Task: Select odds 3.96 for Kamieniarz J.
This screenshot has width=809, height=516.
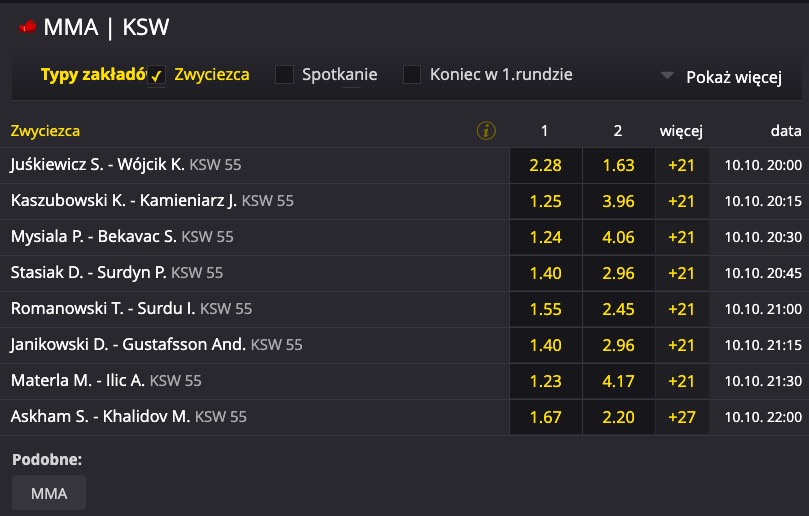Action: pyautogui.click(x=619, y=201)
